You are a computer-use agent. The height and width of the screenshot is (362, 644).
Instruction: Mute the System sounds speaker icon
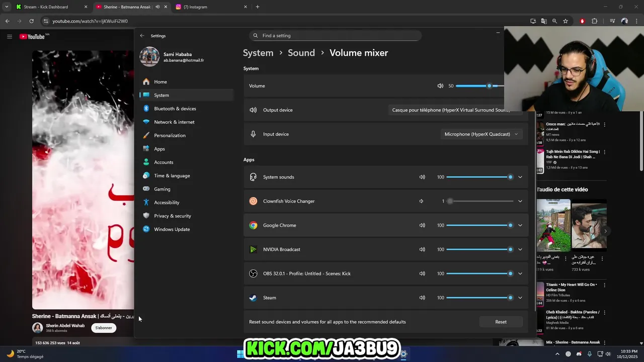(x=422, y=177)
